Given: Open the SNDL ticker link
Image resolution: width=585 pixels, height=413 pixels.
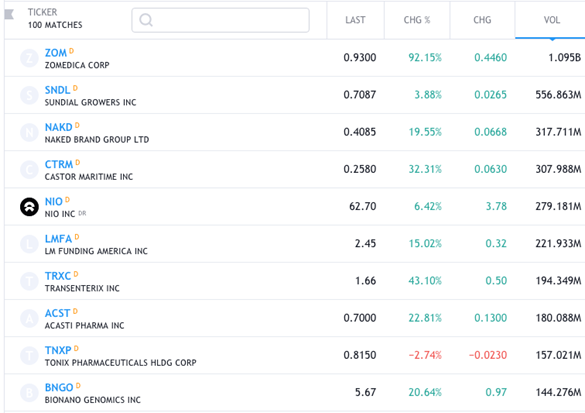Looking at the screenshot, I should click(57, 90).
